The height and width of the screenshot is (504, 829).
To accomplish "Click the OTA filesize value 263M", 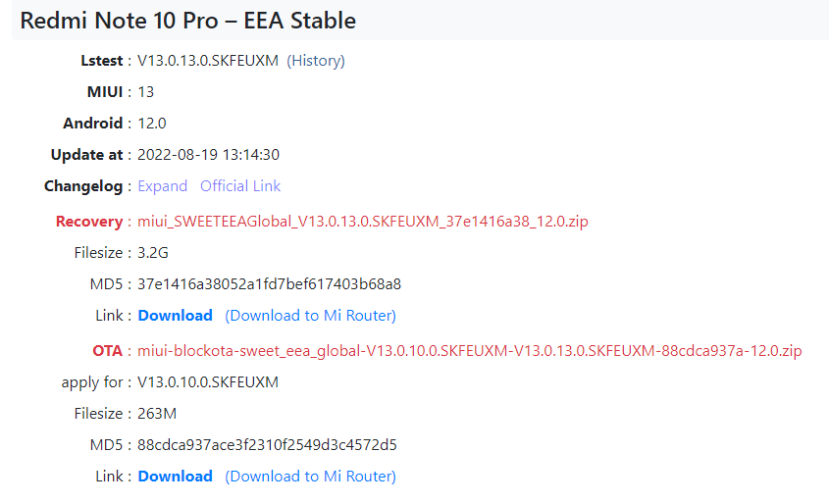I will tap(157, 414).
